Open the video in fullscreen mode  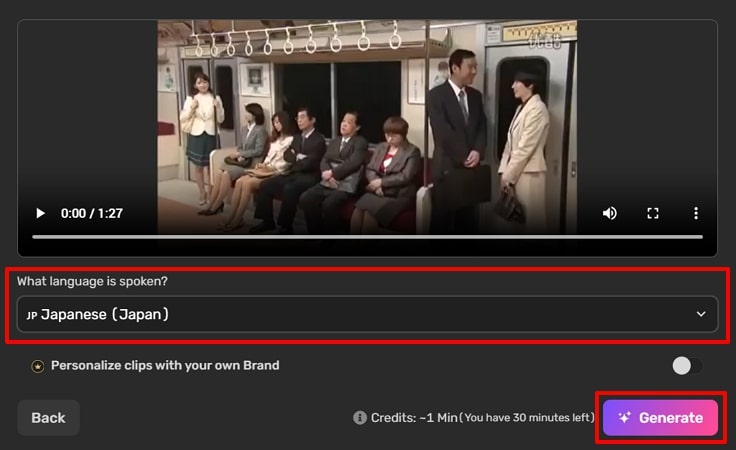pyautogui.click(x=652, y=214)
